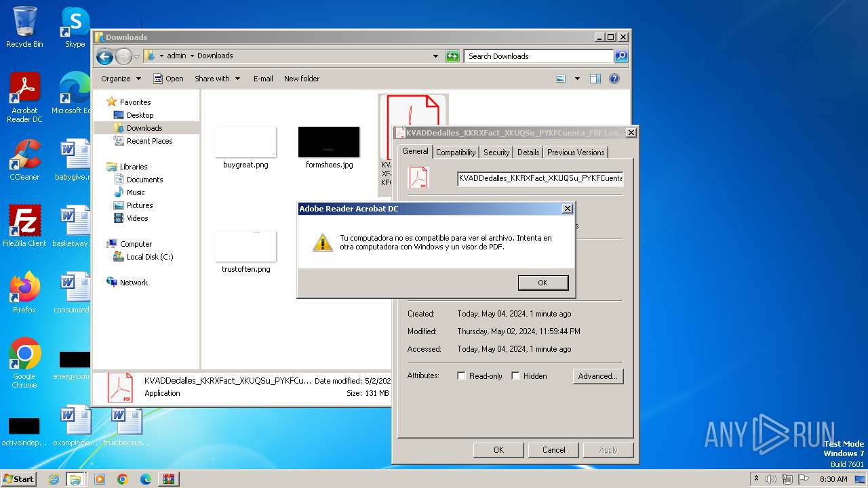The height and width of the screenshot is (488, 868).
Task: Click the Open toolbar button
Action: (x=168, y=79)
